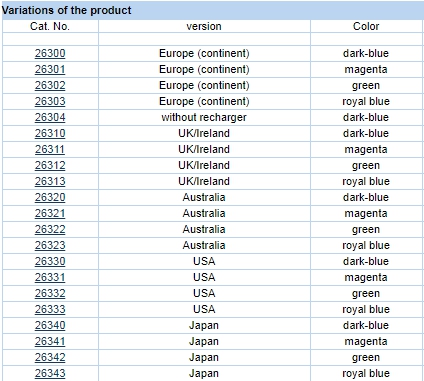424x381 pixels.
Task: Open catalog number 26303 link
Action: (x=50, y=101)
